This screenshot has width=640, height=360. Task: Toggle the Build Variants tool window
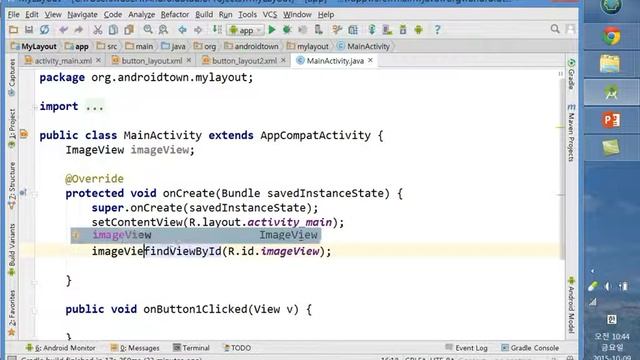tap(12, 250)
